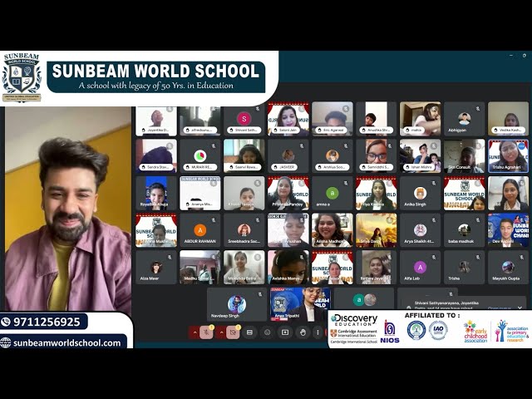The height and width of the screenshot is (399, 532).
Task: Select the Anika Singh participant tile
Action: [420, 193]
